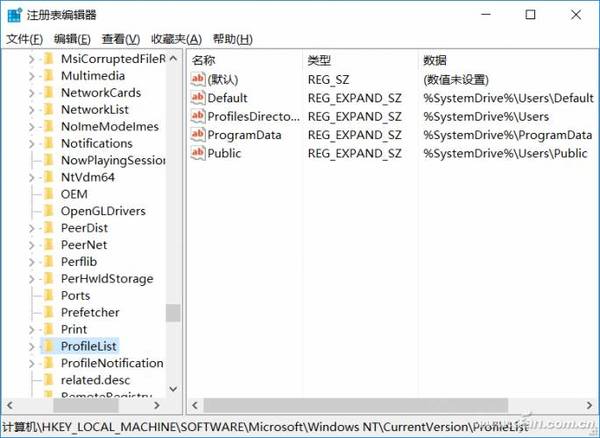Click the folder icon beside OpenGLDrivers

pos(49,211)
